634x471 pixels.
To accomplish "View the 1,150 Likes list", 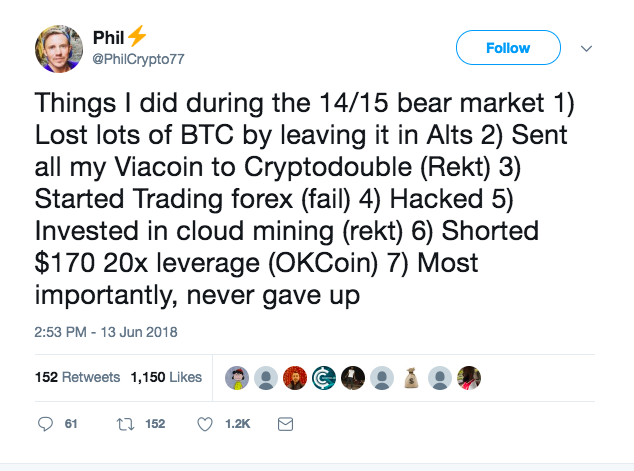I will pyautogui.click(x=166, y=377).
